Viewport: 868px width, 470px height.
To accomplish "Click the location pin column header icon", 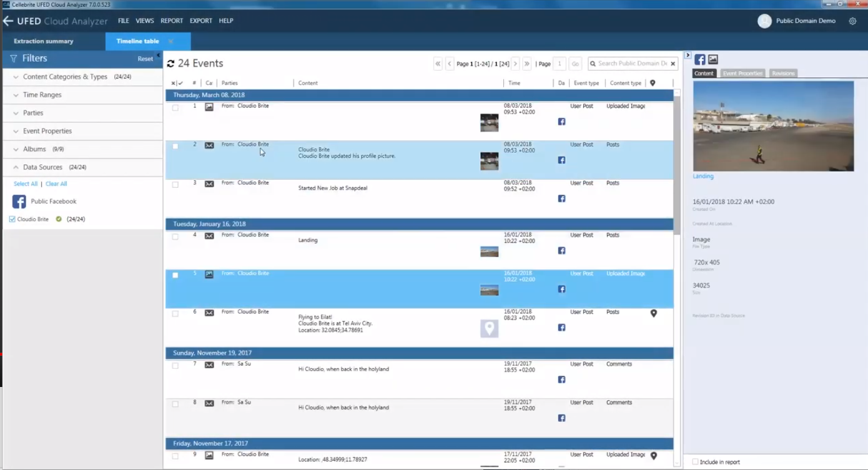I will coord(653,83).
